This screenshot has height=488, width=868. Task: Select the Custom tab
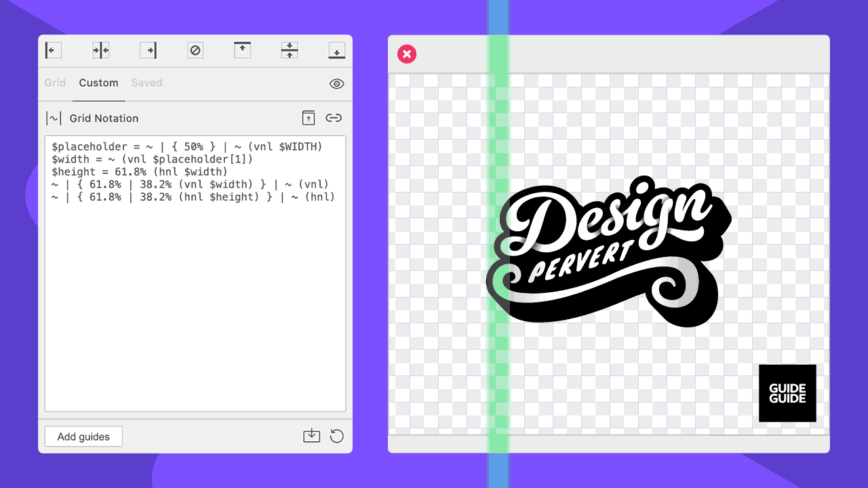[98, 83]
